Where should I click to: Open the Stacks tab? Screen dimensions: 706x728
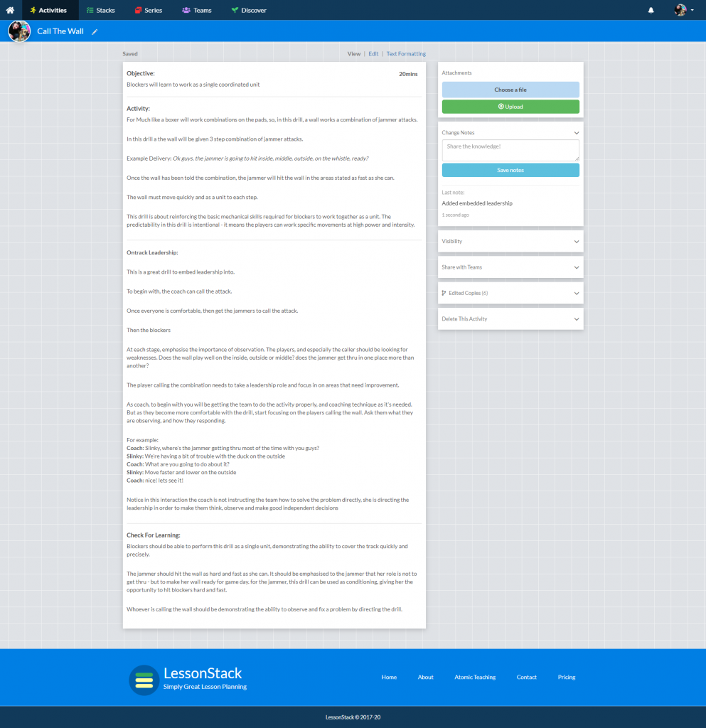100,10
